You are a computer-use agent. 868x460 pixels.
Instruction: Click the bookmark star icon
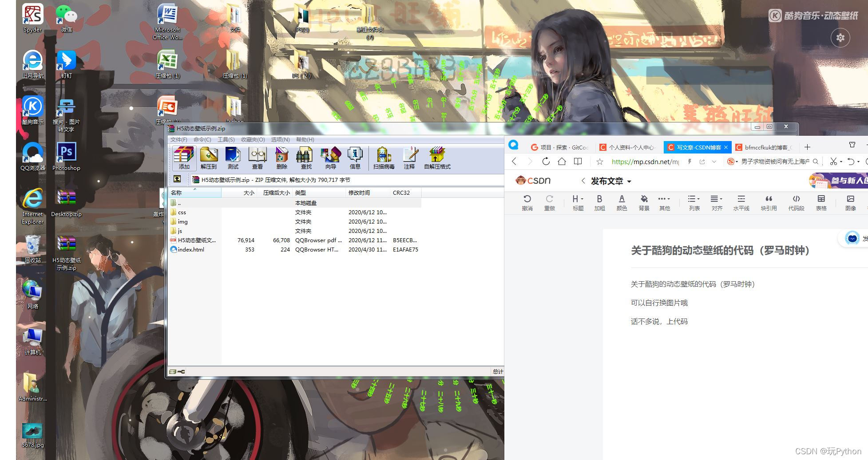(599, 161)
